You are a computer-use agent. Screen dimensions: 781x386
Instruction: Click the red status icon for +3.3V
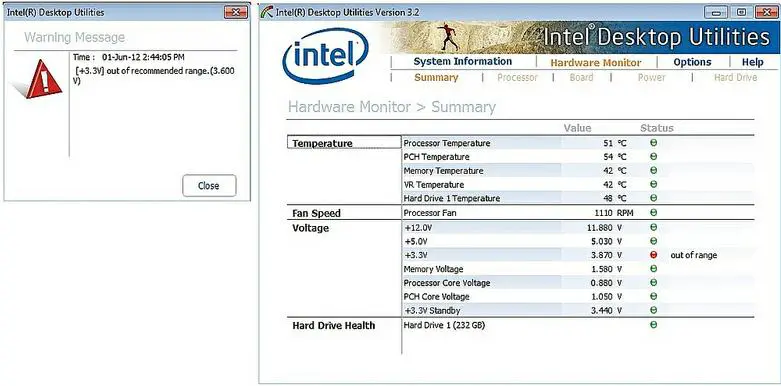click(653, 255)
